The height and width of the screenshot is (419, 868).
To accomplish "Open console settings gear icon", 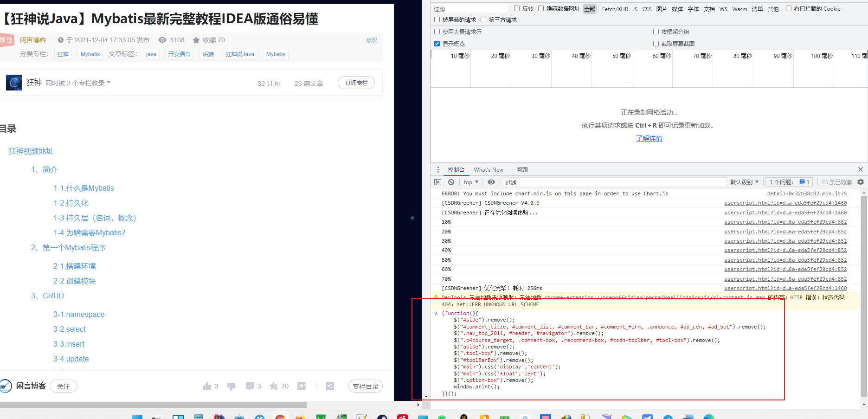I will pos(861,182).
